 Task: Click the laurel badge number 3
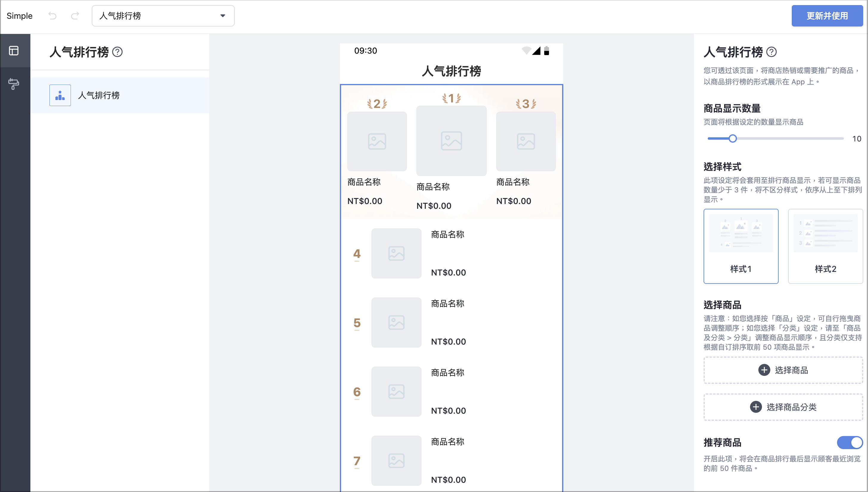pyautogui.click(x=526, y=104)
